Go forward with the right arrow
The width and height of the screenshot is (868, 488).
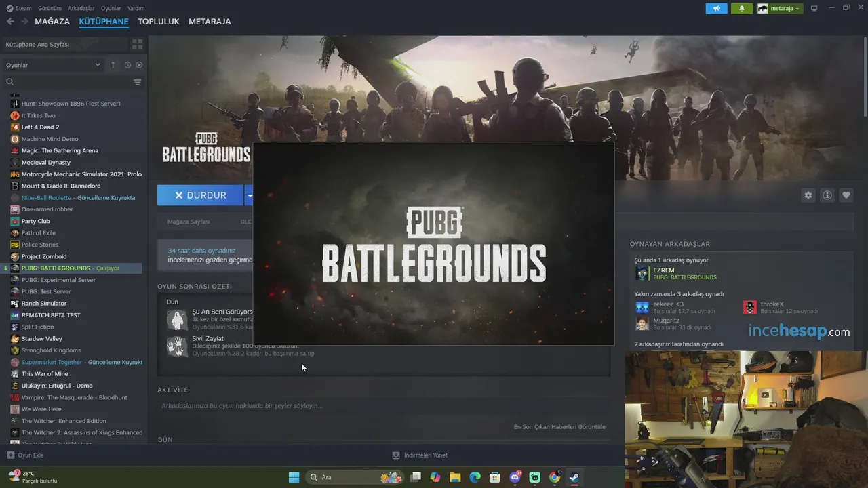click(x=25, y=22)
